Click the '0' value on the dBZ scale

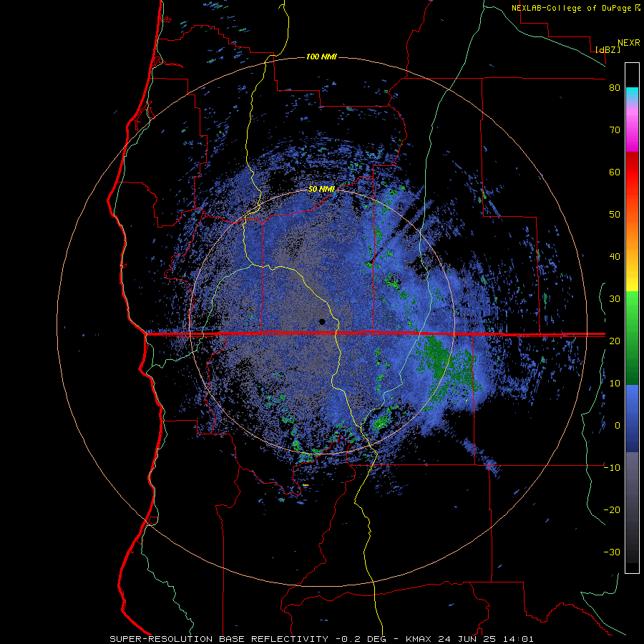click(x=618, y=426)
